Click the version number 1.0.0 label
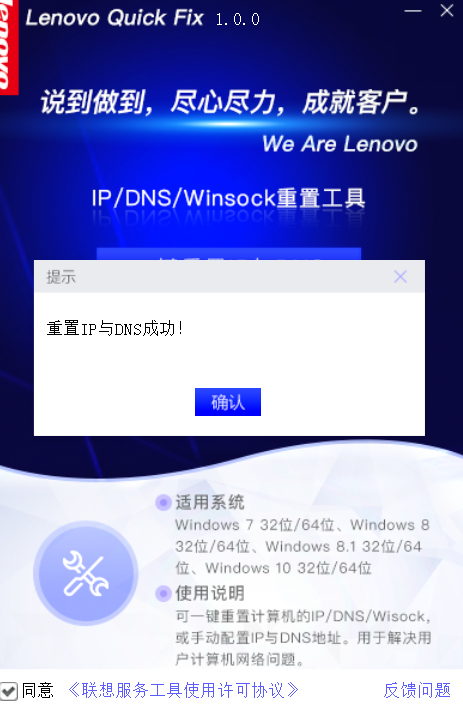This screenshot has height=704, width=463. point(238,19)
